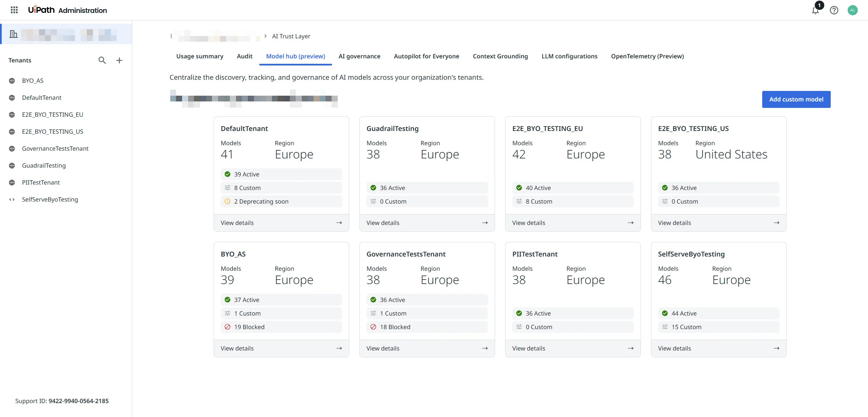Click the 8 Custom row on DefaultTenant card
The image size is (868, 417).
281,188
